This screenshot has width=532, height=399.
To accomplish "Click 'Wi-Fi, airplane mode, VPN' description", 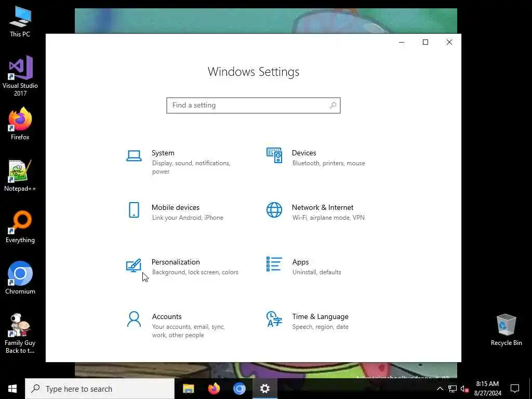I will click(328, 218).
